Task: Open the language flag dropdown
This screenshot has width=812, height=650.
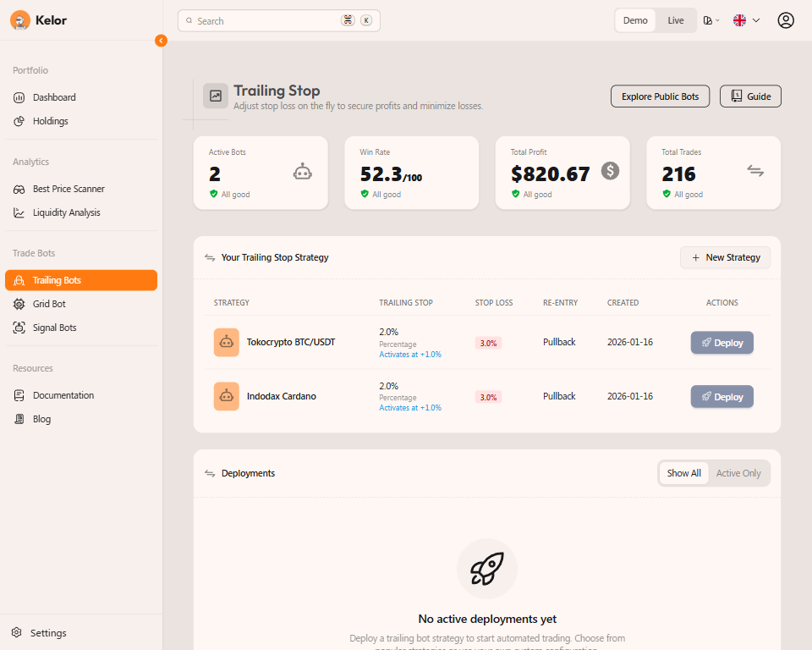Action: coord(746,20)
